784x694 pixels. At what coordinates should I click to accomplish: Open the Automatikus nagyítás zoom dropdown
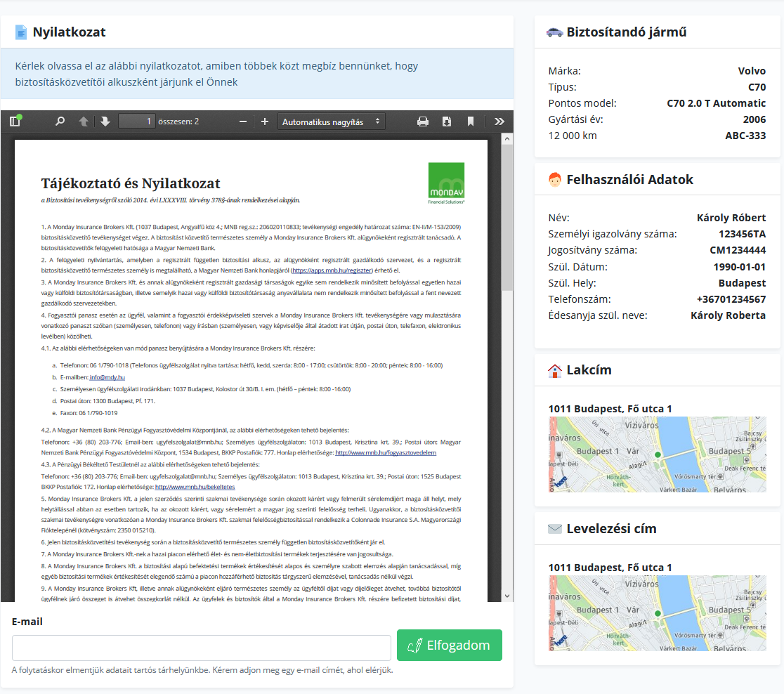[332, 122]
